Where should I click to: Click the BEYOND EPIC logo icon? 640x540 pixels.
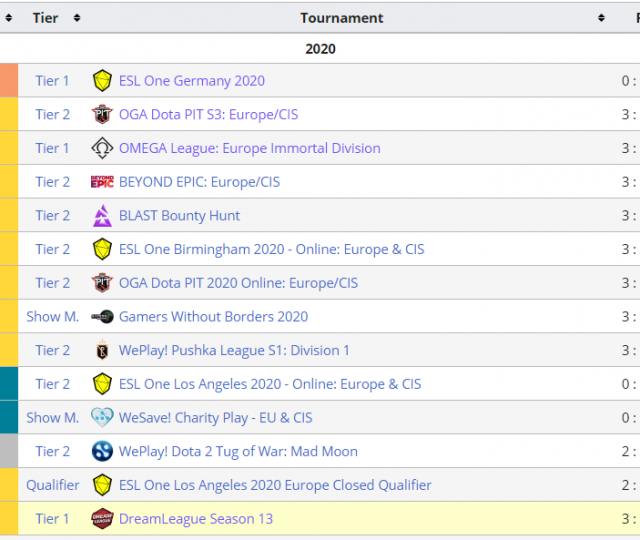pyautogui.click(x=102, y=182)
